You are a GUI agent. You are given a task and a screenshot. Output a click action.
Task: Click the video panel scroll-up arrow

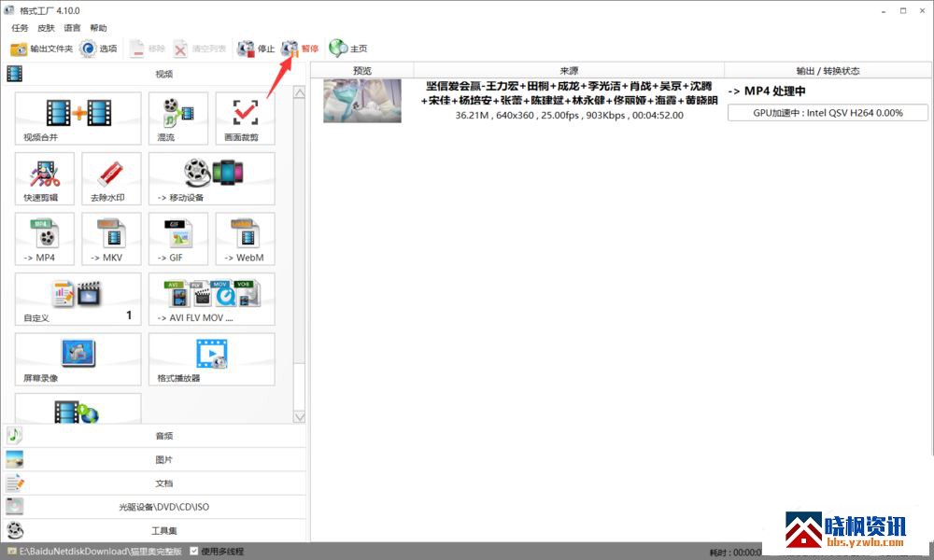299,92
